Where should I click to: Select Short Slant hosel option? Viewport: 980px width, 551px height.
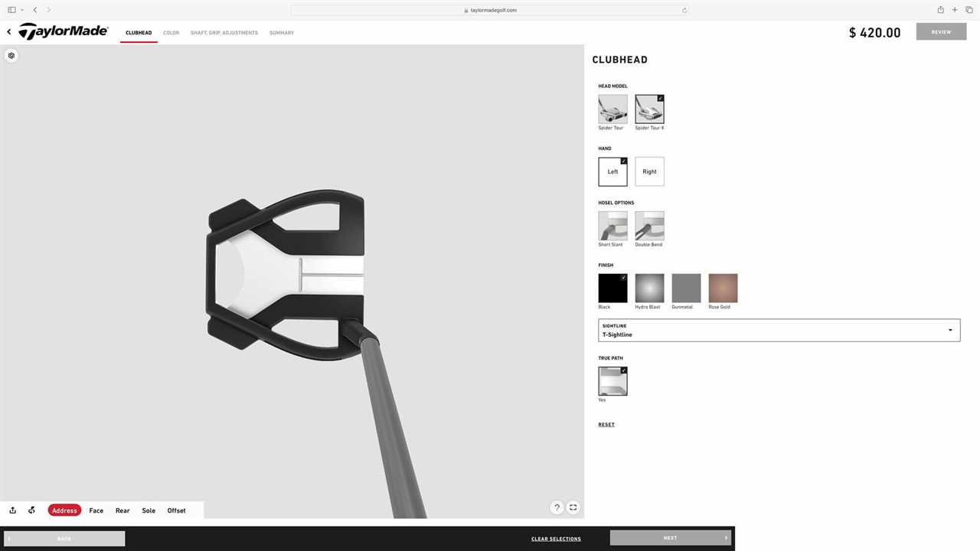click(612, 226)
